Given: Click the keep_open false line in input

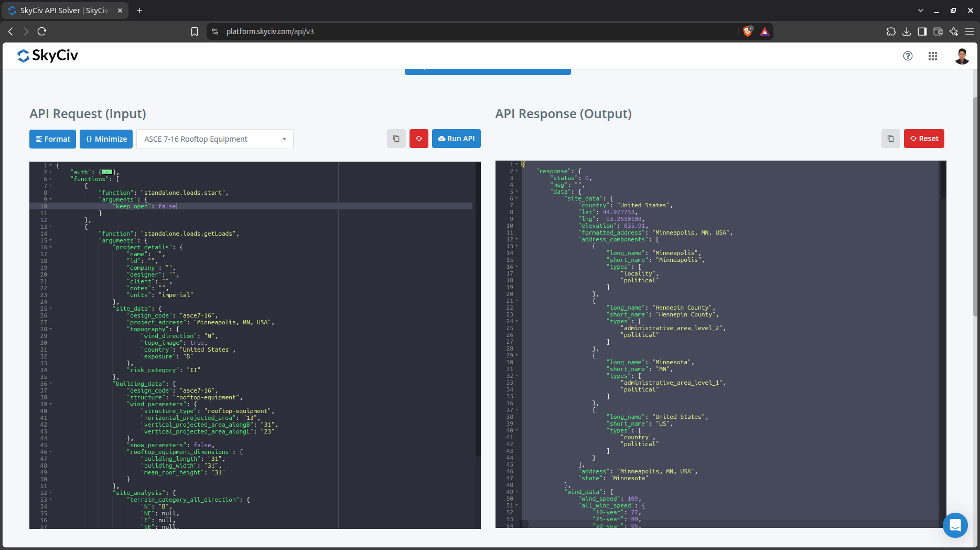Looking at the screenshot, I should point(146,206).
